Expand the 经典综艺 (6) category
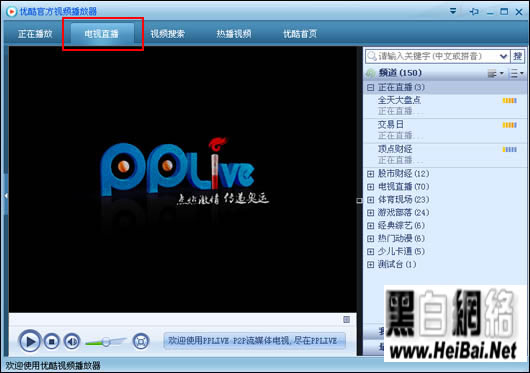Screen dimensions: 530x373 coord(370,225)
